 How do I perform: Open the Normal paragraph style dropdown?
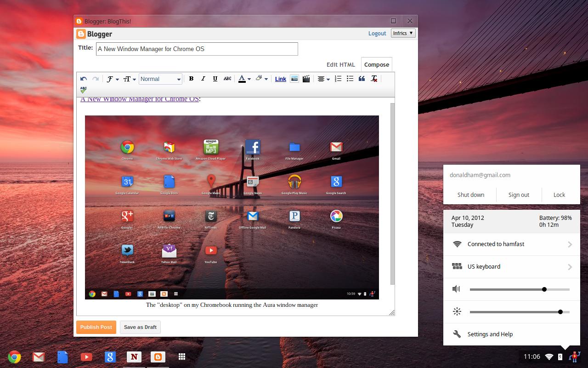[x=160, y=79]
